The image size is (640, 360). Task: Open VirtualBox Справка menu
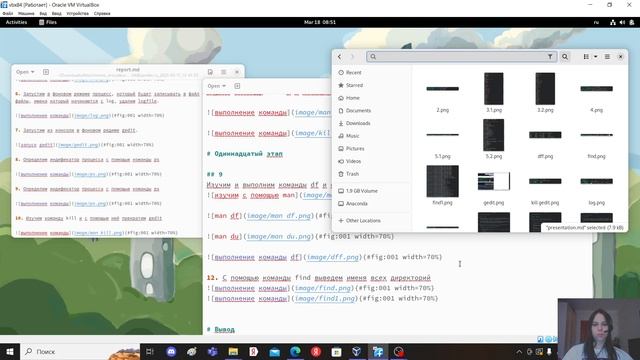coord(102,13)
